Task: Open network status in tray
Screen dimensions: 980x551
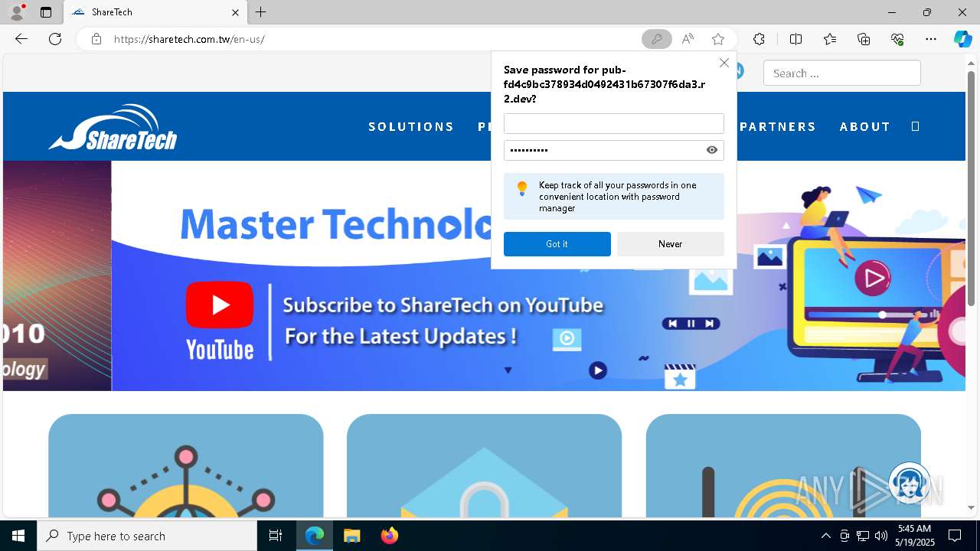Action: coord(863,536)
